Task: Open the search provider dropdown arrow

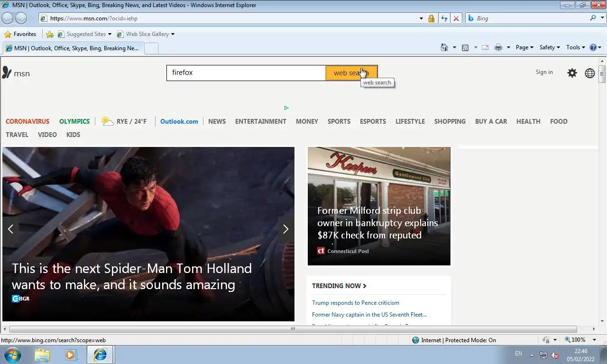Action: (601, 18)
